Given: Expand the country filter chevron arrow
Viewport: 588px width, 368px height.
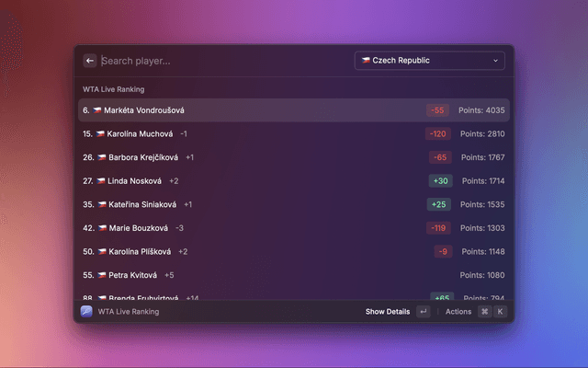Looking at the screenshot, I should (x=495, y=61).
